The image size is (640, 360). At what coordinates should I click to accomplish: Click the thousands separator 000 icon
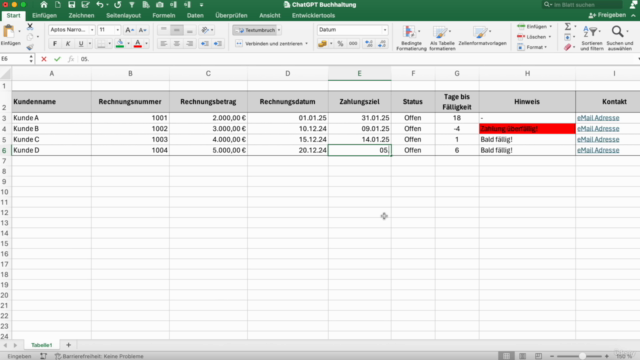tap(353, 44)
